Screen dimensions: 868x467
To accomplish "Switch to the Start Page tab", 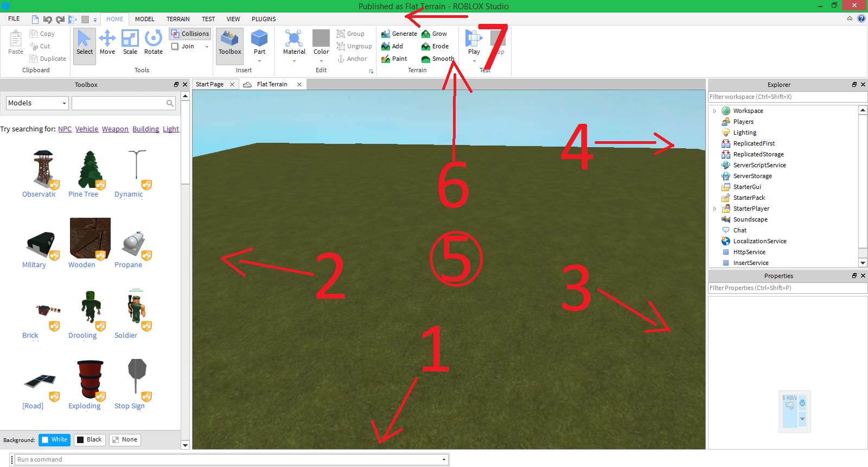I will tap(210, 84).
